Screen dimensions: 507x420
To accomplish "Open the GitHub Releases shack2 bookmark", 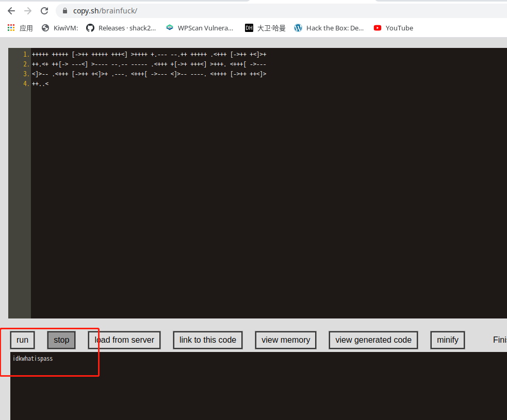I will click(x=121, y=28).
